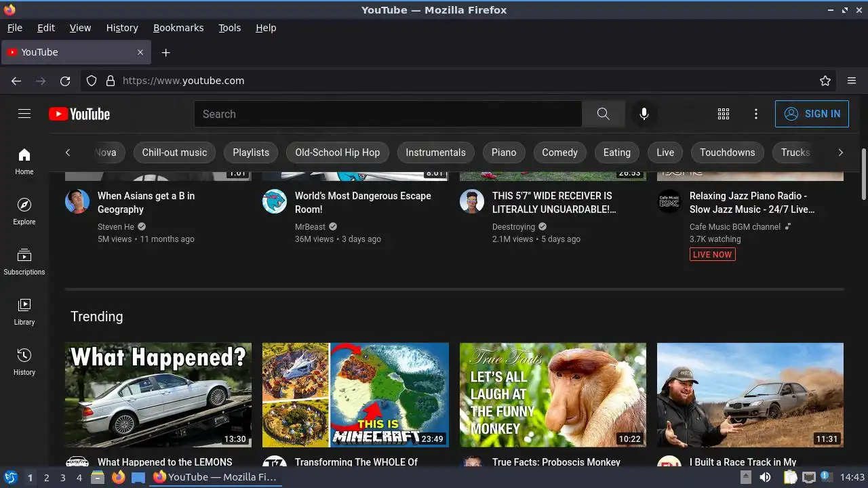Open the Firefox application menu

click(x=852, y=81)
